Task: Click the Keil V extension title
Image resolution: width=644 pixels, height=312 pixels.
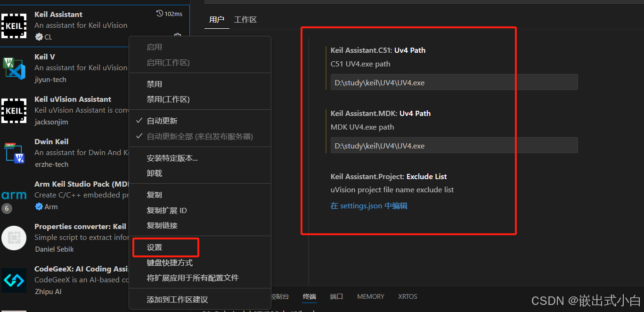Action: click(45, 57)
